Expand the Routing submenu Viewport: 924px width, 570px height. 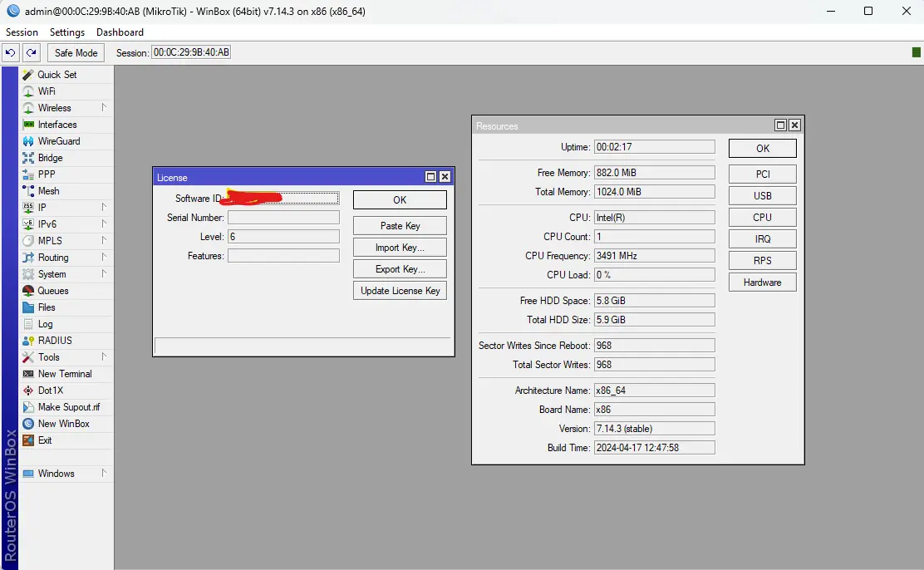(104, 258)
